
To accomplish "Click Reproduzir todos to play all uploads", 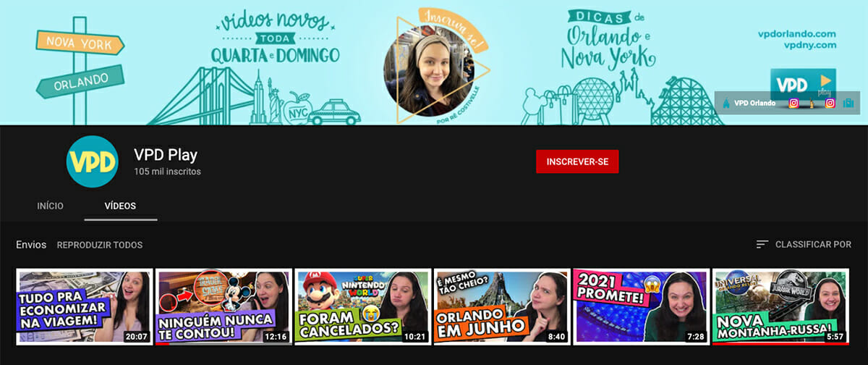I will pyautogui.click(x=100, y=246).
